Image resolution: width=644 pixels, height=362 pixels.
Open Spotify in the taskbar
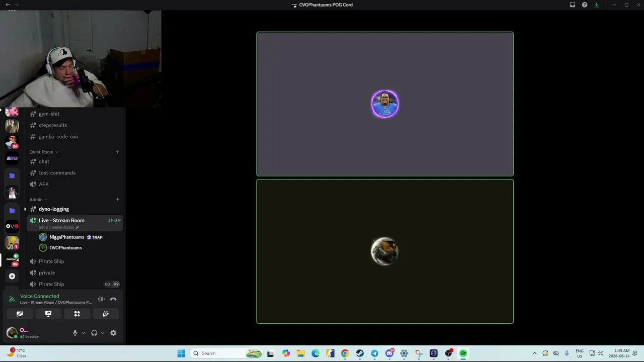tap(463, 353)
